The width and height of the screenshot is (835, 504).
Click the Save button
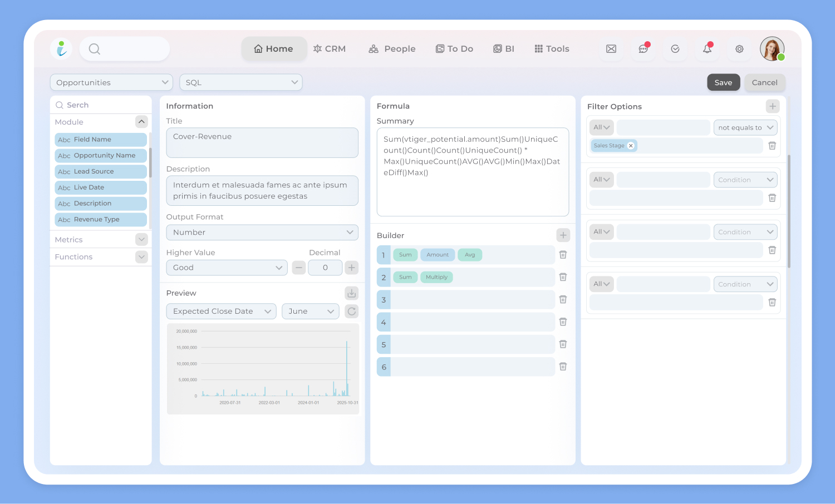tap(723, 82)
